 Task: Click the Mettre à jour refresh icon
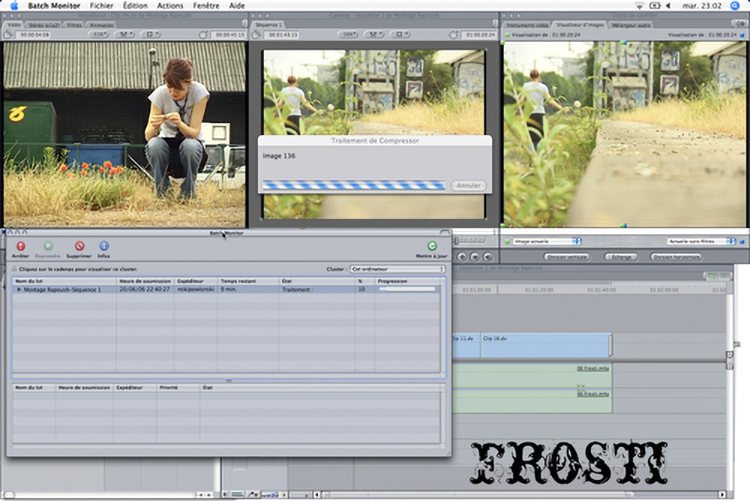click(x=432, y=246)
